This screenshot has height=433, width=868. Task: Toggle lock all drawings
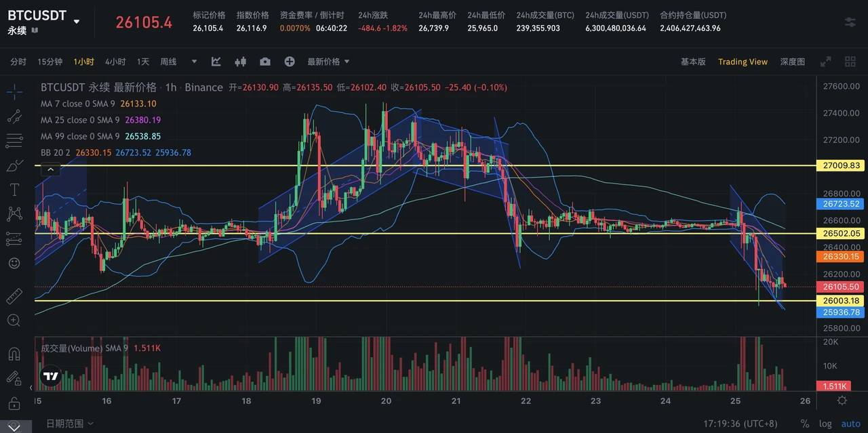point(14,403)
